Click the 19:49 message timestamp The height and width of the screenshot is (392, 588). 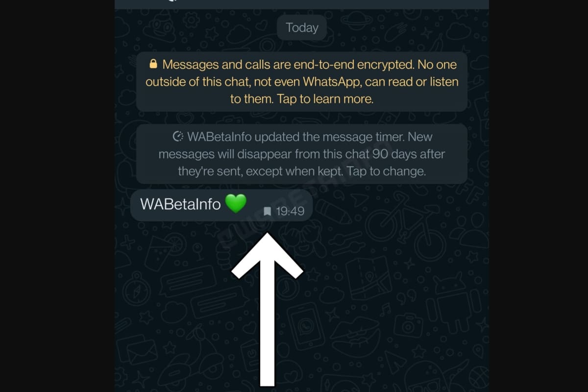[x=290, y=212]
